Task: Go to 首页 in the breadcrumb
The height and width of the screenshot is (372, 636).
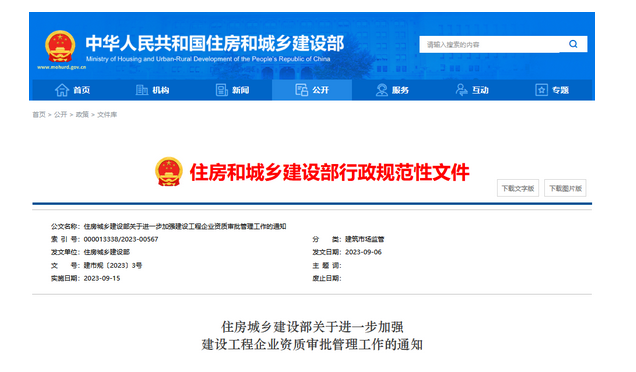Action: tap(39, 115)
